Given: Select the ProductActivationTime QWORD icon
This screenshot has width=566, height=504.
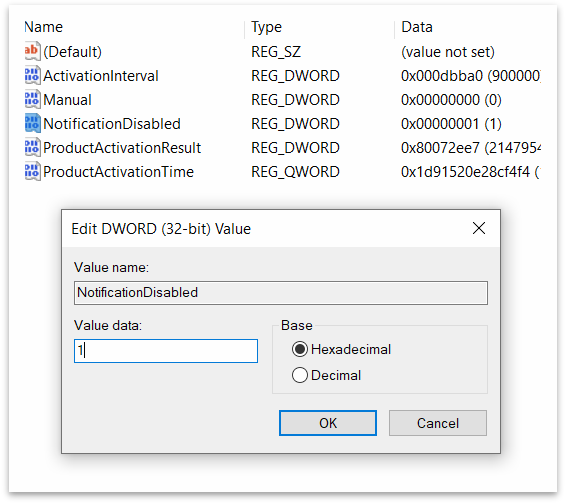Looking at the screenshot, I should point(32,171).
